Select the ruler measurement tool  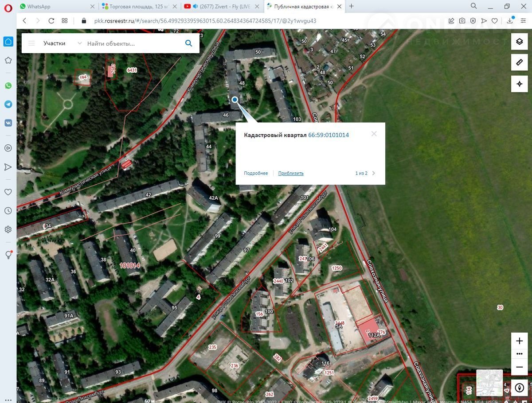[x=520, y=62]
